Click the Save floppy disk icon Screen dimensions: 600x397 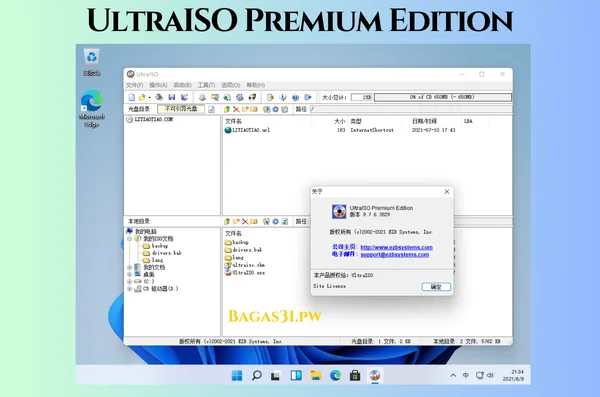click(172, 97)
